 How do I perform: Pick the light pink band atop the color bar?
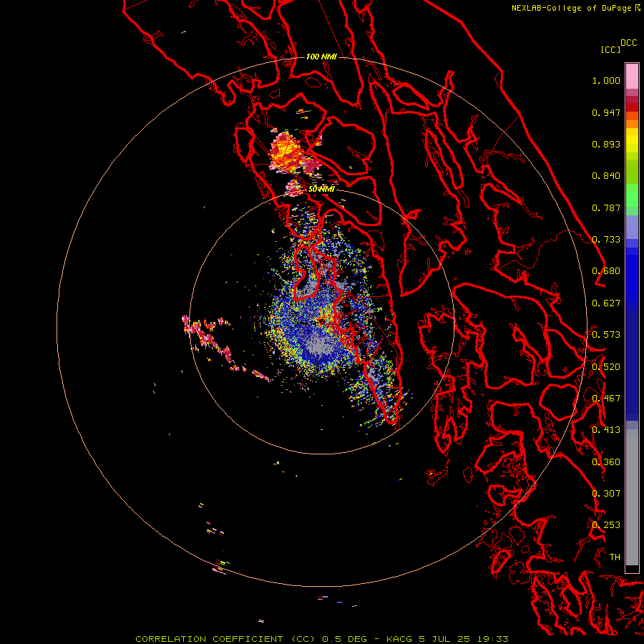(632, 76)
